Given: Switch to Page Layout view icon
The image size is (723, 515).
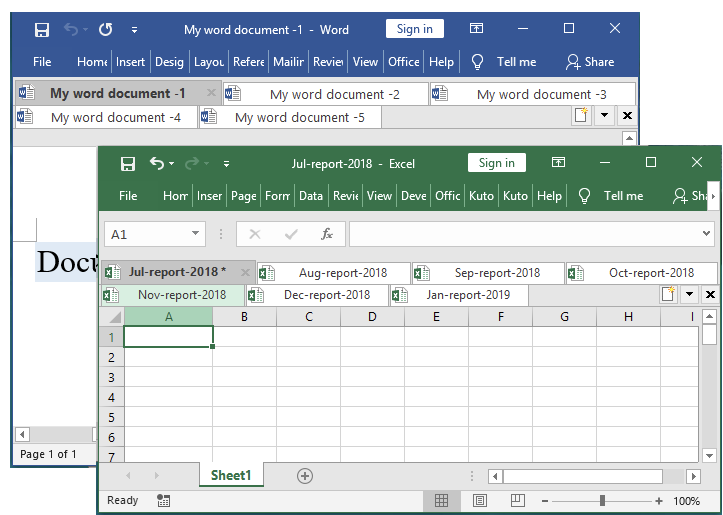Looking at the screenshot, I should click(x=480, y=501).
